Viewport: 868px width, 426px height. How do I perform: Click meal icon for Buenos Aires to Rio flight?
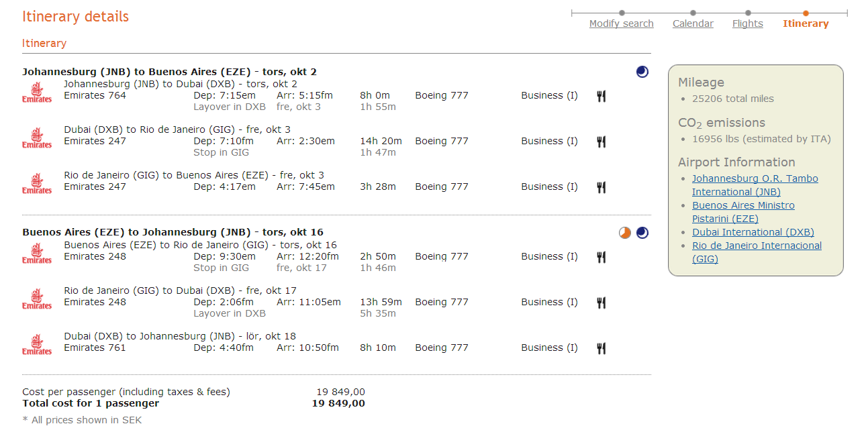coord(601,257)
